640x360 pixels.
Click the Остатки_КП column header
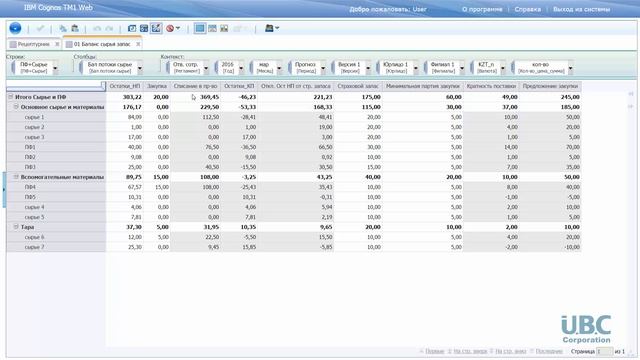(239, 86)
